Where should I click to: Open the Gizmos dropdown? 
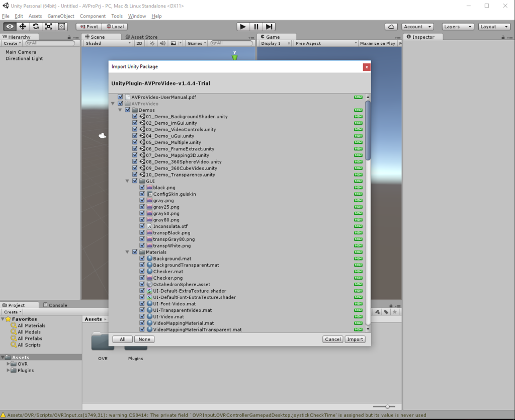[x=197, y=43]
